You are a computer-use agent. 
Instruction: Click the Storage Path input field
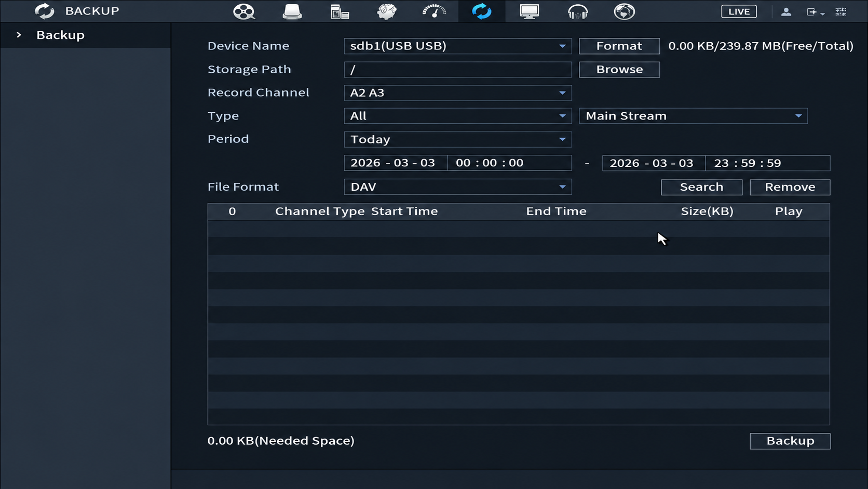click(457, 69)
